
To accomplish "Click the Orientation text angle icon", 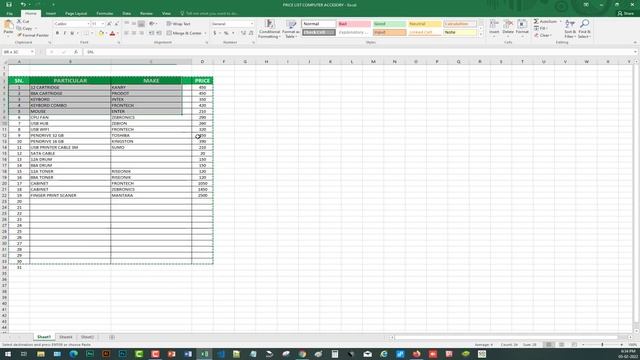I will point(152,24).
